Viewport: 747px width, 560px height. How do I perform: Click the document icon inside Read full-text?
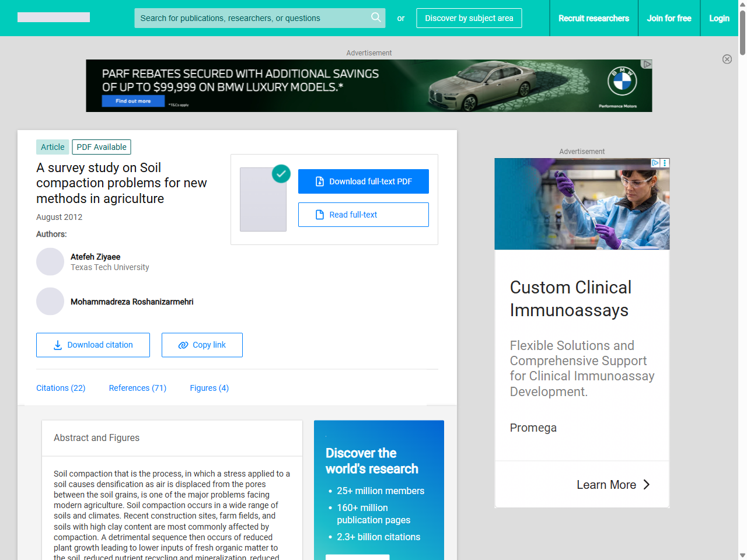[x=319, y=215]
